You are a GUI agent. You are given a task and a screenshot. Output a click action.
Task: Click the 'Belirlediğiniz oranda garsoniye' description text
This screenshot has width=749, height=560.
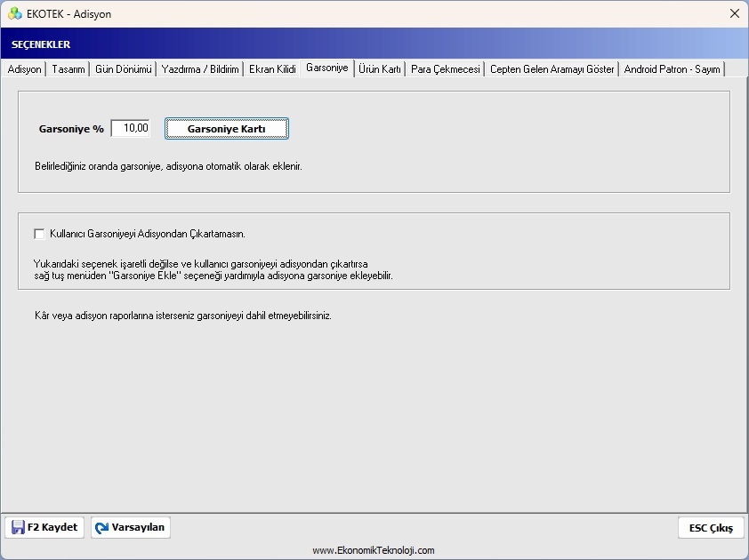(169, 166)
